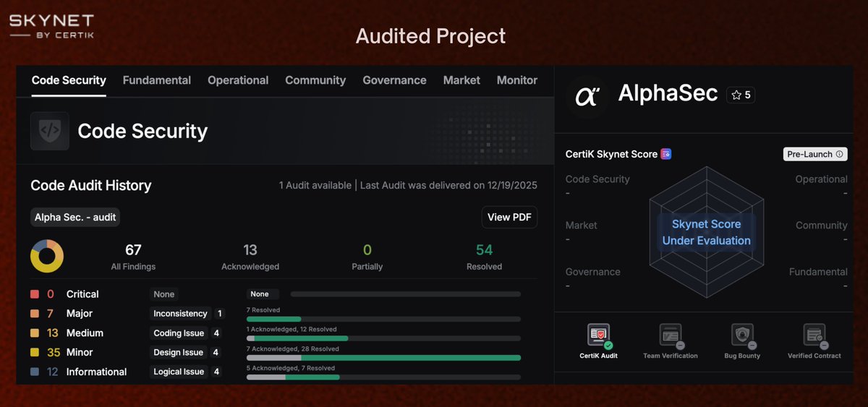Open the Monitor tab

pos(517,80)
